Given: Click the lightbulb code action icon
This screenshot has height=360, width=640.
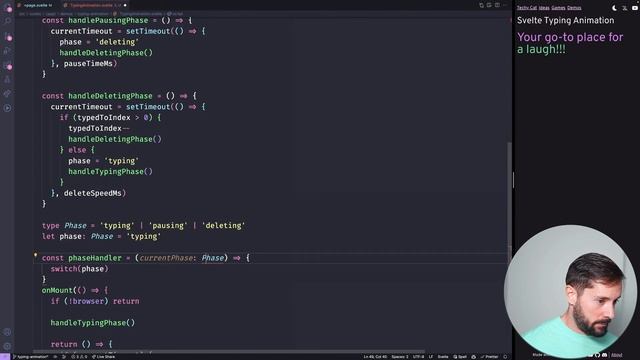Looking at the screenshot, I should point(36,256).
